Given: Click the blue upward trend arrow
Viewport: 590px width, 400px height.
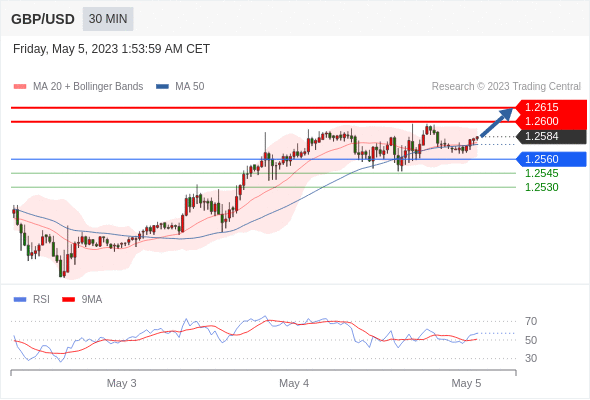Looking at the screenshot, I should tap(497, 123).
